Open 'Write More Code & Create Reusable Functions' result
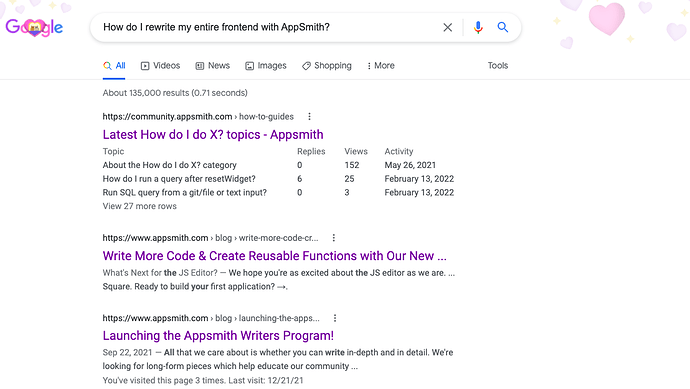The width and height of the screenshot is (690, 389). [x=275, y=256]
